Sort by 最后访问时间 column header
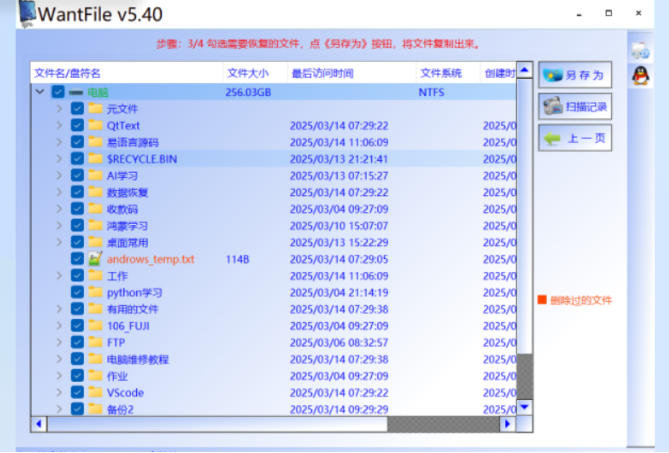Viewport: 669px width, 453px height. (x=352, y=73)
